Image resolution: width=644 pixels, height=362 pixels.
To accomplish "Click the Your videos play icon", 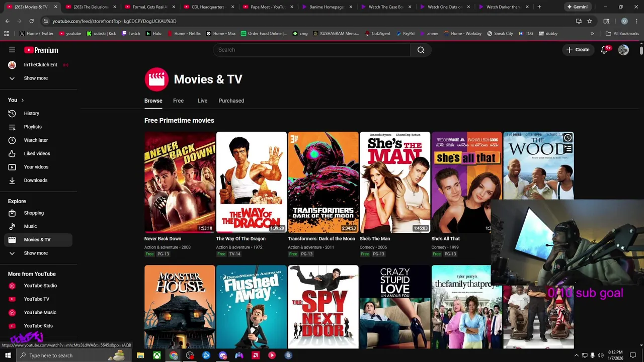I will click(x=12, y=167).
